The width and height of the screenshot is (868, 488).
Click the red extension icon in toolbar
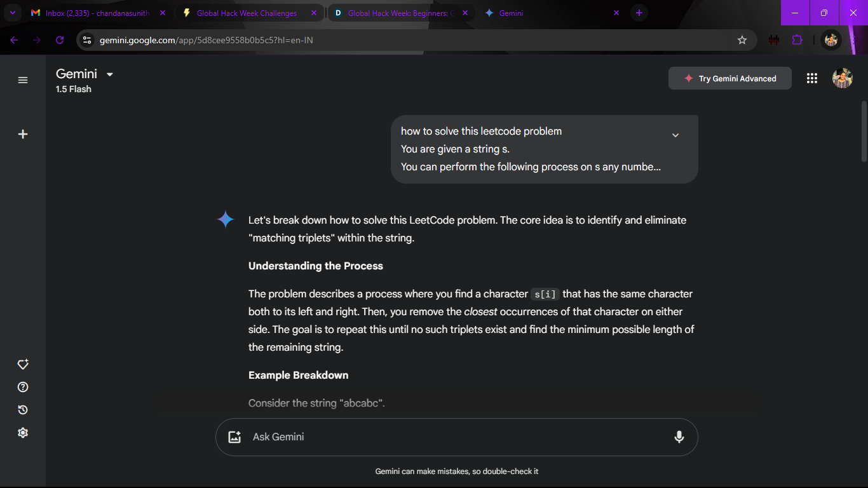773,40
